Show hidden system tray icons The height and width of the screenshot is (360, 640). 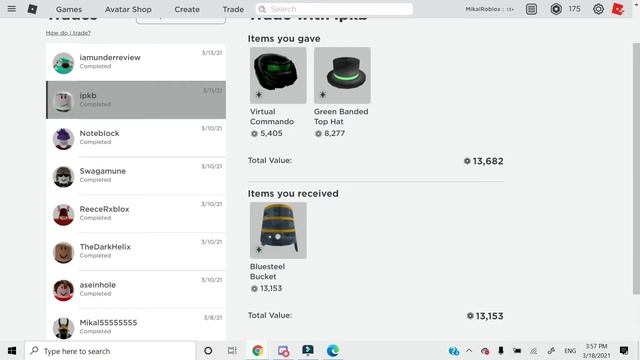(469, 351)
